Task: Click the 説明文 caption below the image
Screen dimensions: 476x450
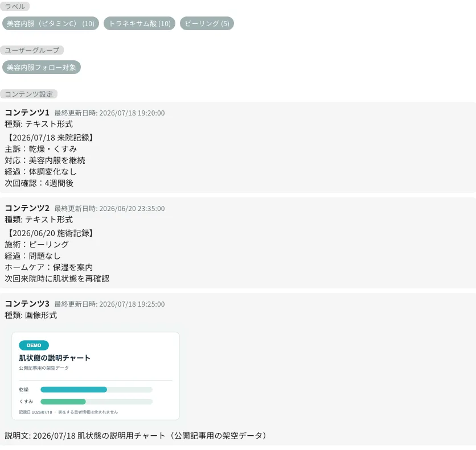Action: 136,436
